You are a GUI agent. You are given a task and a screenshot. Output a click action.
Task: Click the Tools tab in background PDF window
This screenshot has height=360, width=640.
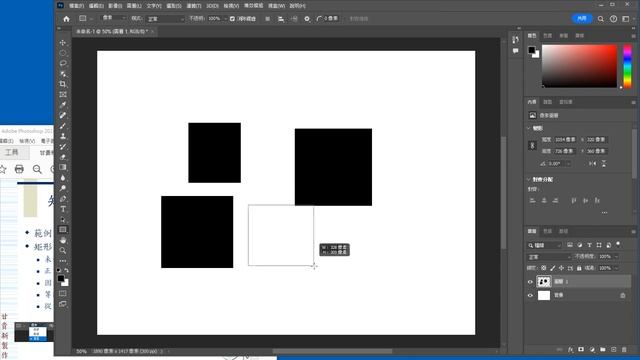[11, 152]
